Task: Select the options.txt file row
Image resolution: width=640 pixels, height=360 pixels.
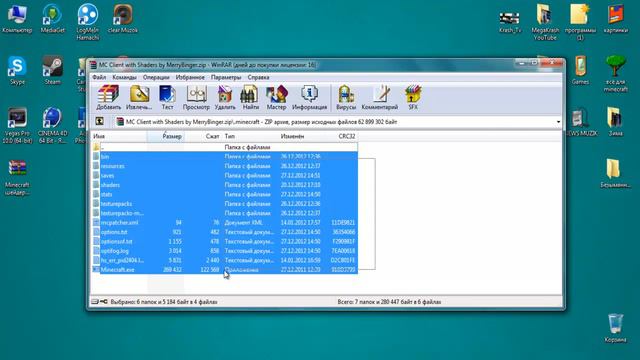Action: coord(225,232)
